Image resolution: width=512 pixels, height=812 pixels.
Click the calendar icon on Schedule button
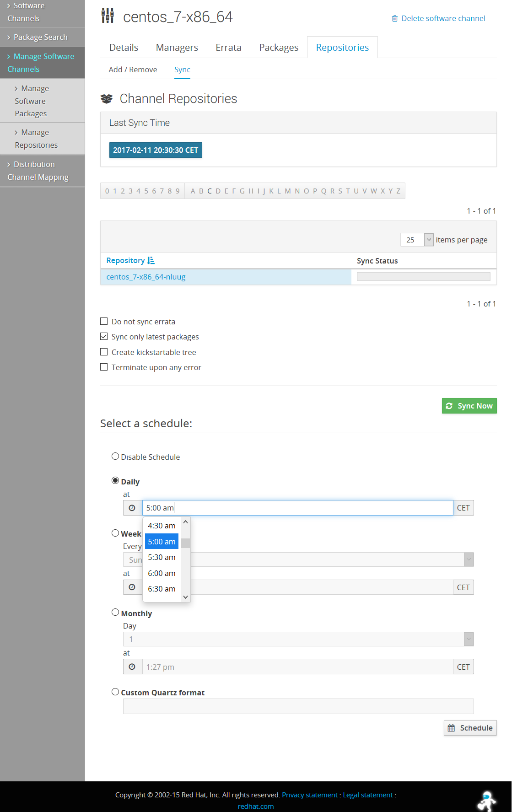tap(451, 728)
